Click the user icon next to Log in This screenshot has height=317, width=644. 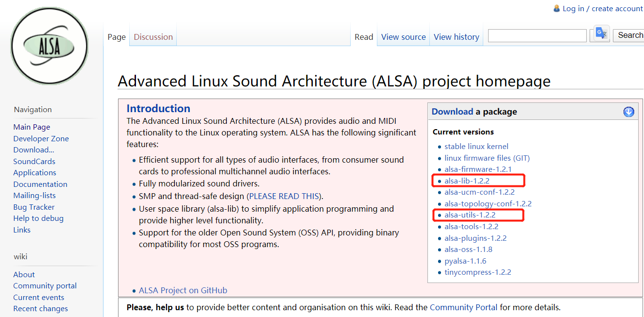click(x=556, y=8)
